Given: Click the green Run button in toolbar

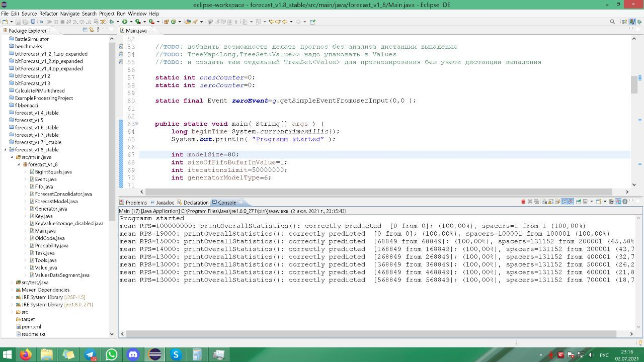Looking at the screenshot, I should coord(124,22).
